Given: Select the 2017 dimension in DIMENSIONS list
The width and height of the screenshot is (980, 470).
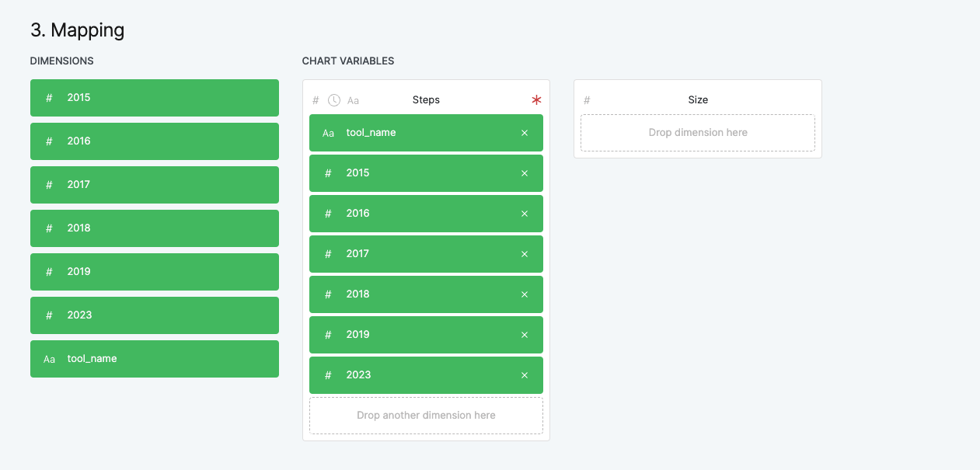Looking at the screenshot, I should pyautogui.click(x=154, y=184).
